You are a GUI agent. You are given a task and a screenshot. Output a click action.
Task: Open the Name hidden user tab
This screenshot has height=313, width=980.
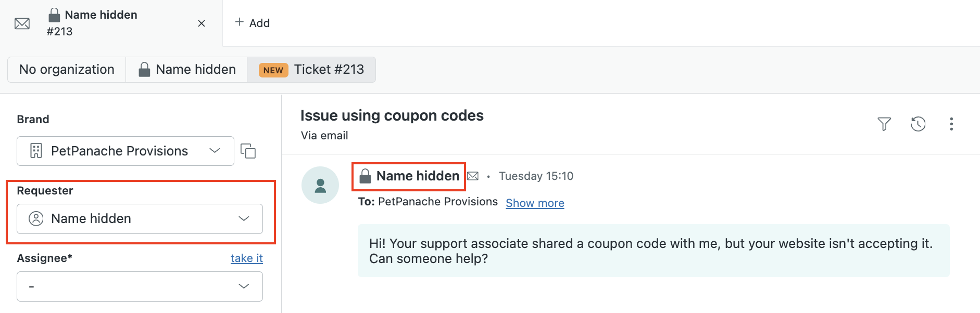click(x=187, y=70)
